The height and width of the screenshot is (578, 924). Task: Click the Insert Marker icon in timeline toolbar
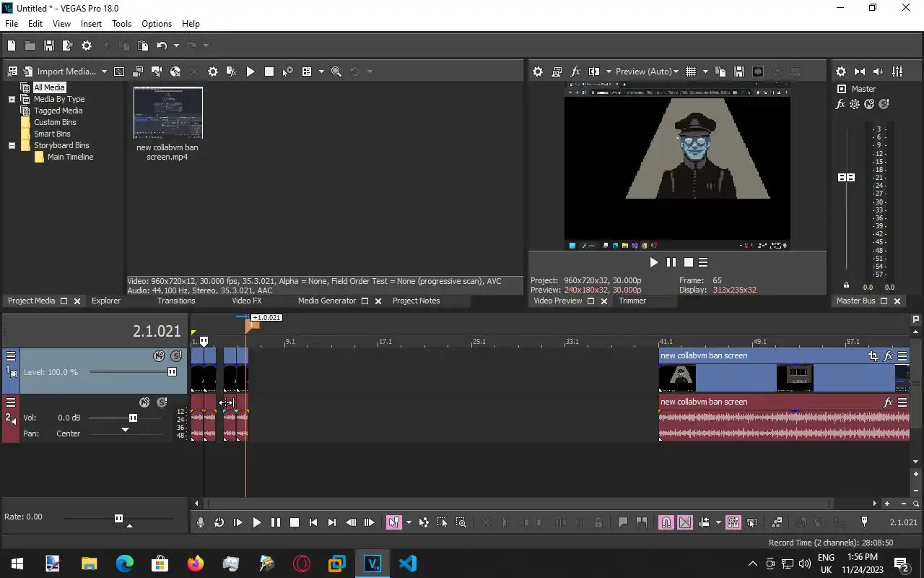(x=623, y=522)
